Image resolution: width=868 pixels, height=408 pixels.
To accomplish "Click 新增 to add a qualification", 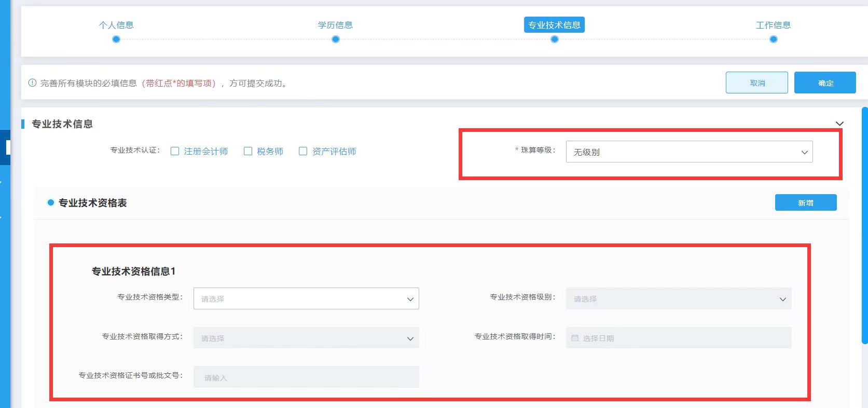I will point(805,203).
